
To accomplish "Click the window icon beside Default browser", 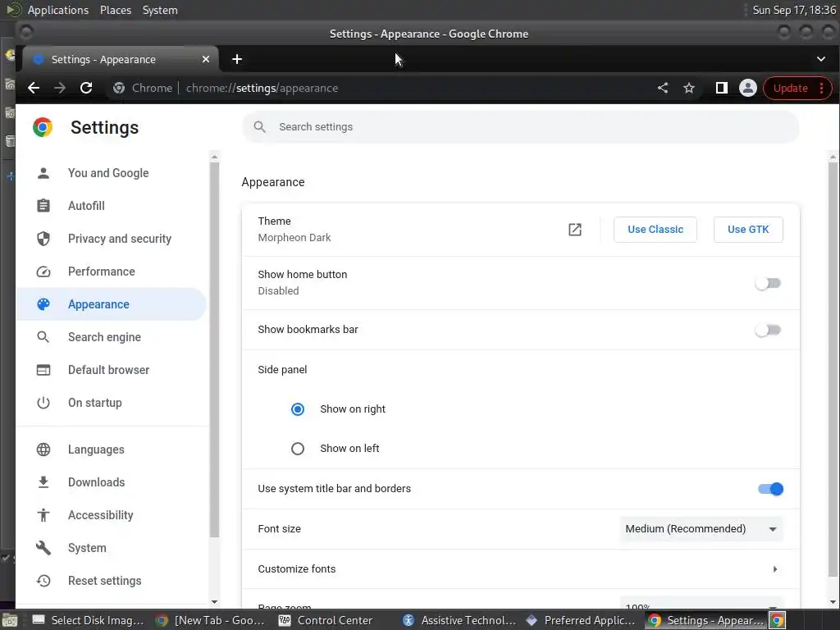I will [43, 370].
